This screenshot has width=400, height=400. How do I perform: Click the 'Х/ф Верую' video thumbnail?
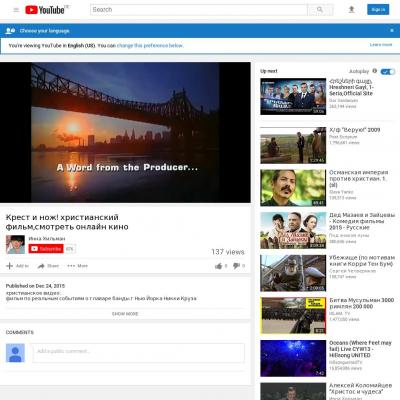(x=293, y=145)
